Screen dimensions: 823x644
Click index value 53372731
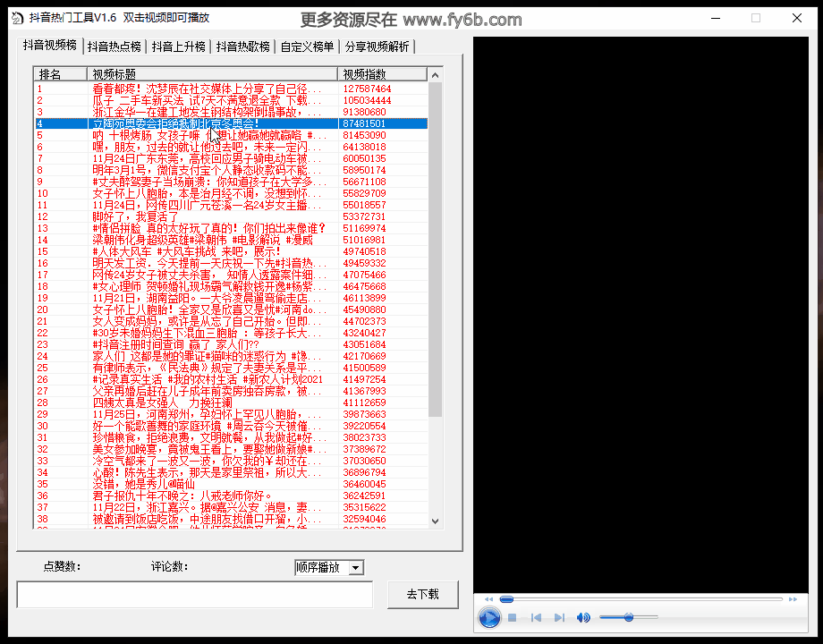[364, 216]
